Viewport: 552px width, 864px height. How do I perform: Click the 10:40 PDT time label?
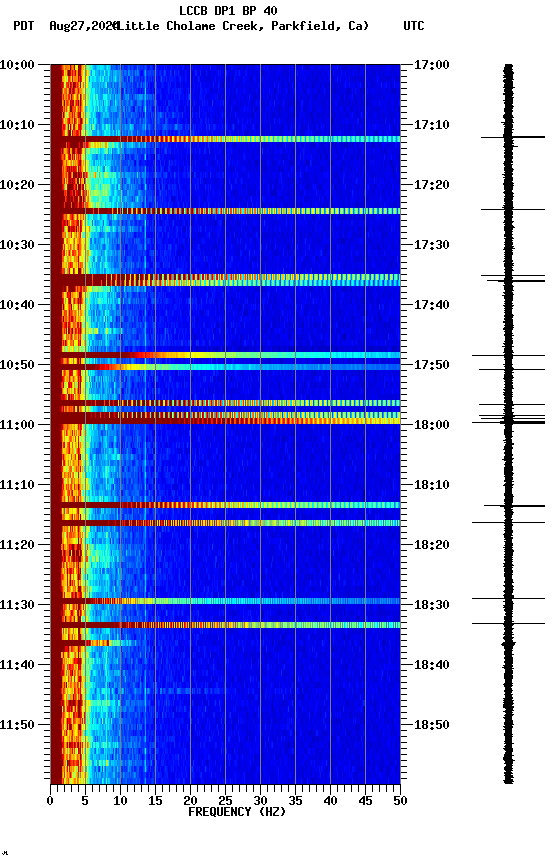coord(17,305)
